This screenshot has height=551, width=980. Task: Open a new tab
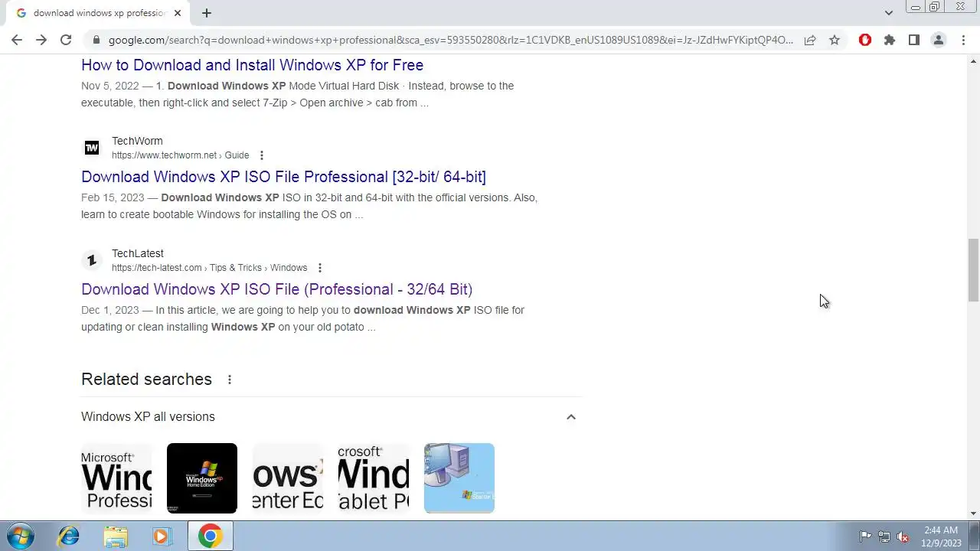coord(207,13)
